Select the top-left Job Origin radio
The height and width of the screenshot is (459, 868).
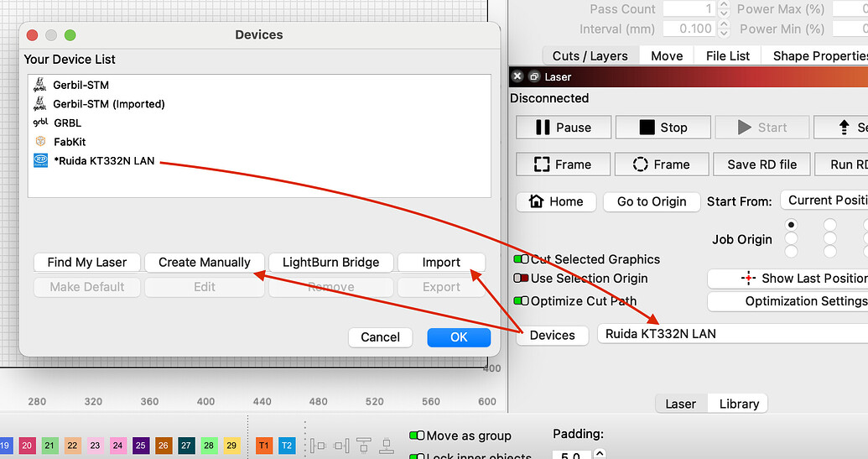click(791, 225)
